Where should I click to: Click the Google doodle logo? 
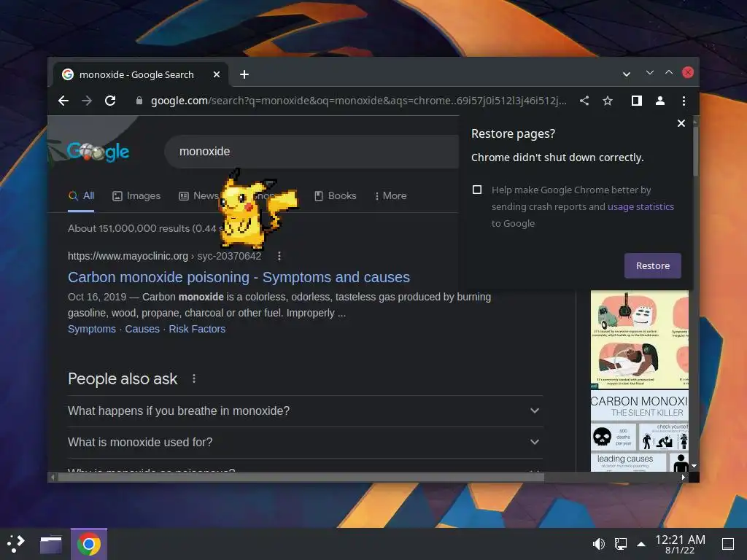coord(98,152)
